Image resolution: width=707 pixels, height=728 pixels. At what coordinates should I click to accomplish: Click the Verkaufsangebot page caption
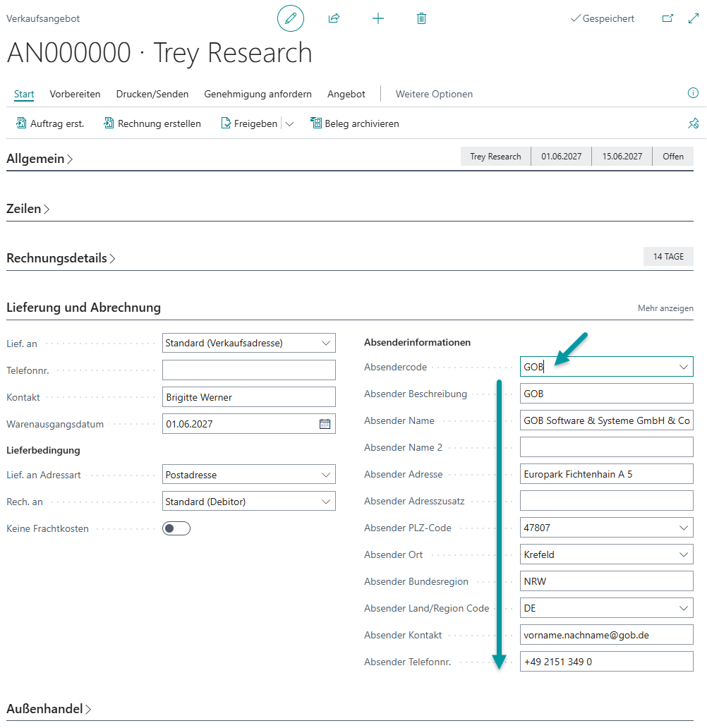[43, 18]
